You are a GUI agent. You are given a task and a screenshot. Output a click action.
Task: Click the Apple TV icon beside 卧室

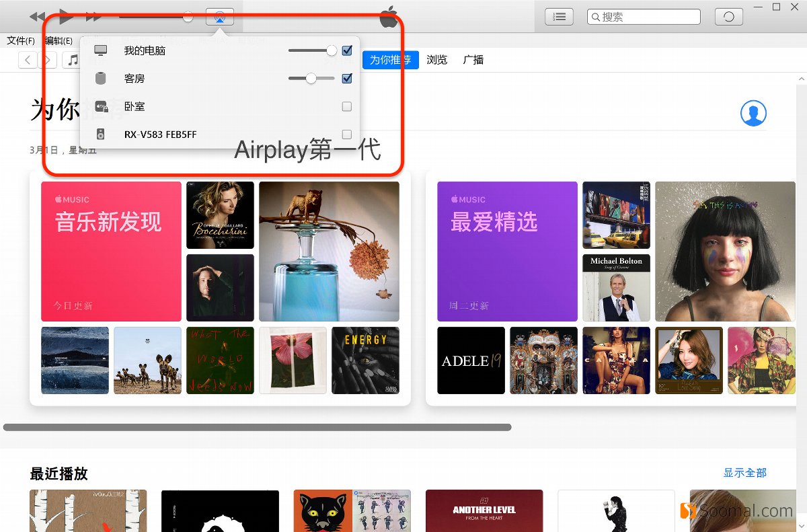click(x=101, y=106)
